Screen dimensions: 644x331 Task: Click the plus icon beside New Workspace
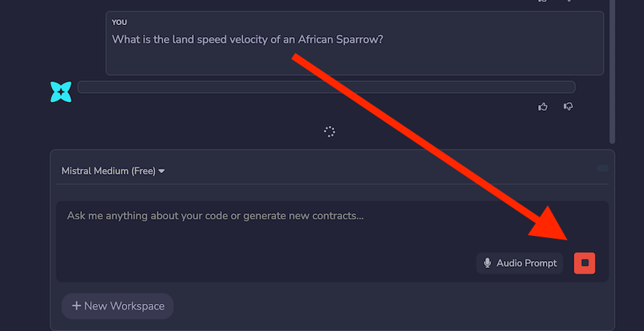[77, 306]
